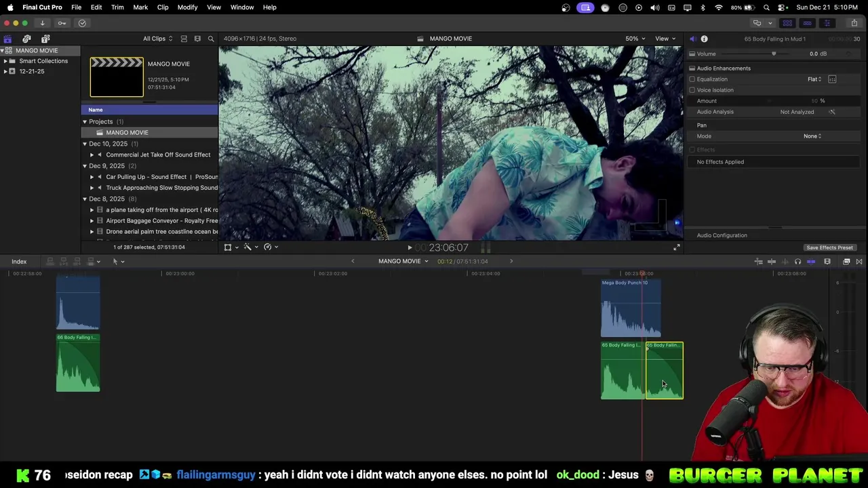Viewport: 868px width, 488px height.
Task: Select the highlighted 65 Body Falling clip
Action: (665, 371)
